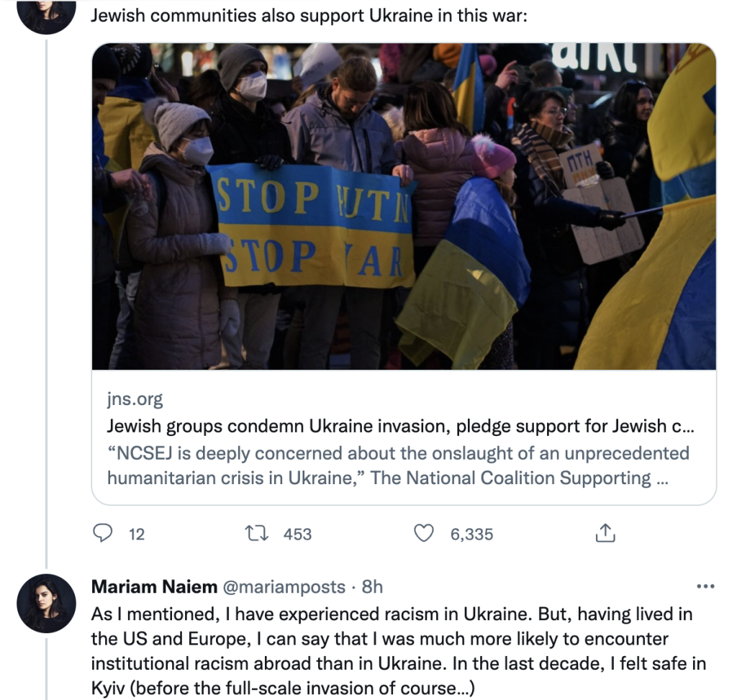Screen dimensions: 737x700
Task: Open article headline Jewish groups condemn Ukraine invasion
Action: tap(400, 426)
